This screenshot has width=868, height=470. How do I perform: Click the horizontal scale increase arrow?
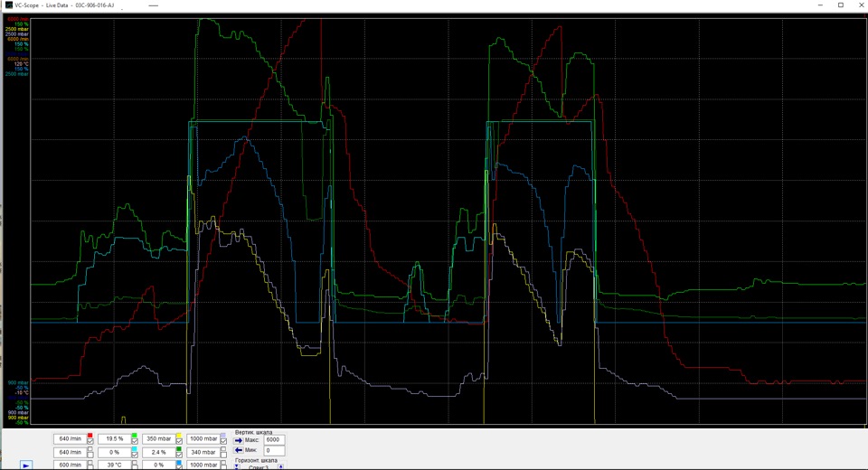coord(280,466)
